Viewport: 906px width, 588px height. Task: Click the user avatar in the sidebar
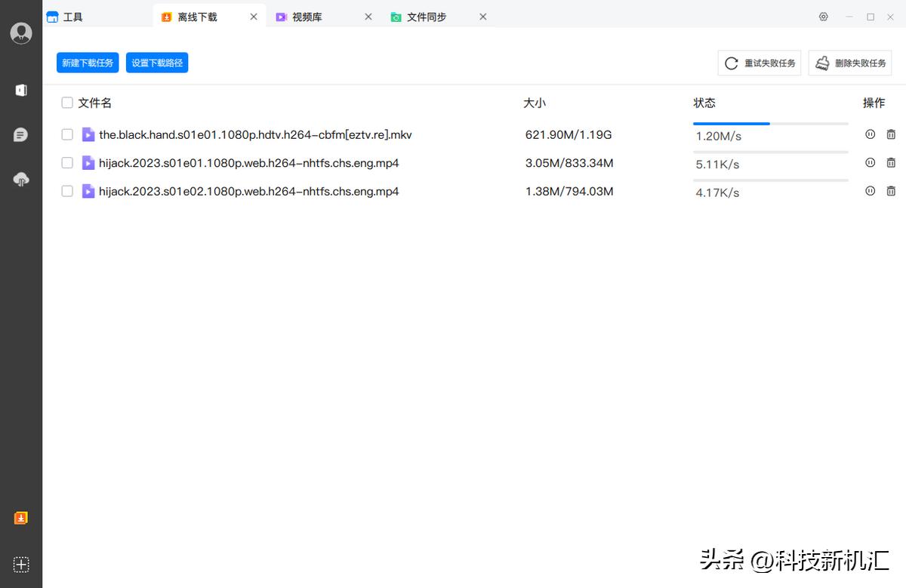coord(21,32)
